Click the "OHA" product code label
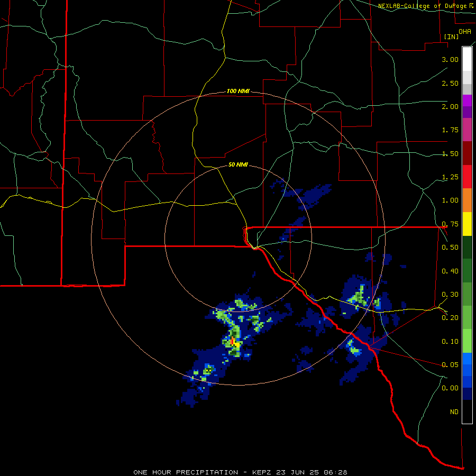 coord(465,31)
